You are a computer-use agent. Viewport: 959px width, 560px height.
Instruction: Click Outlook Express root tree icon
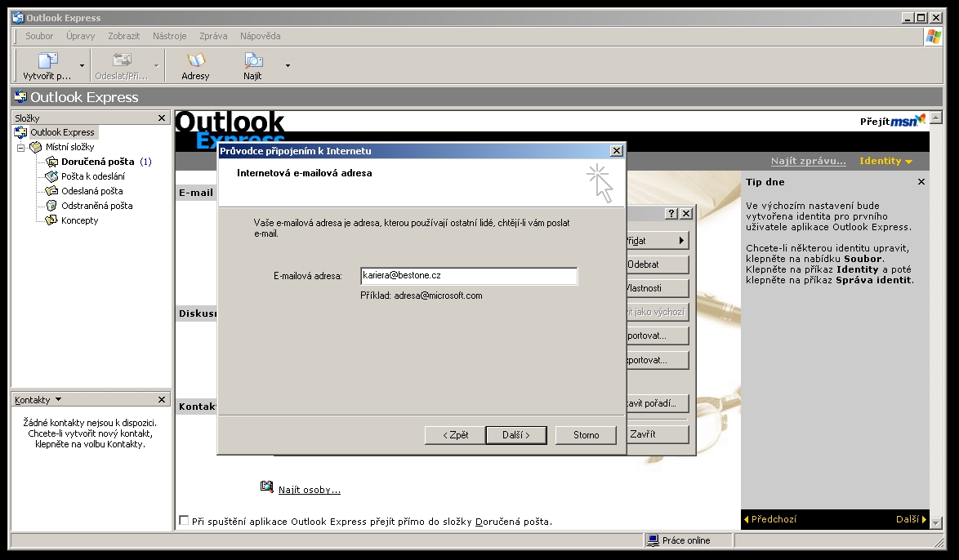20,132
